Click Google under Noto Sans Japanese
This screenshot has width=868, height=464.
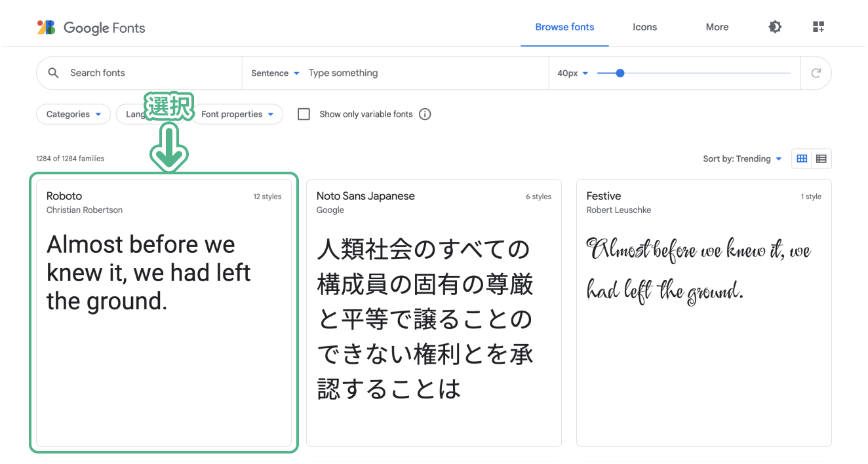coord(330,210)
